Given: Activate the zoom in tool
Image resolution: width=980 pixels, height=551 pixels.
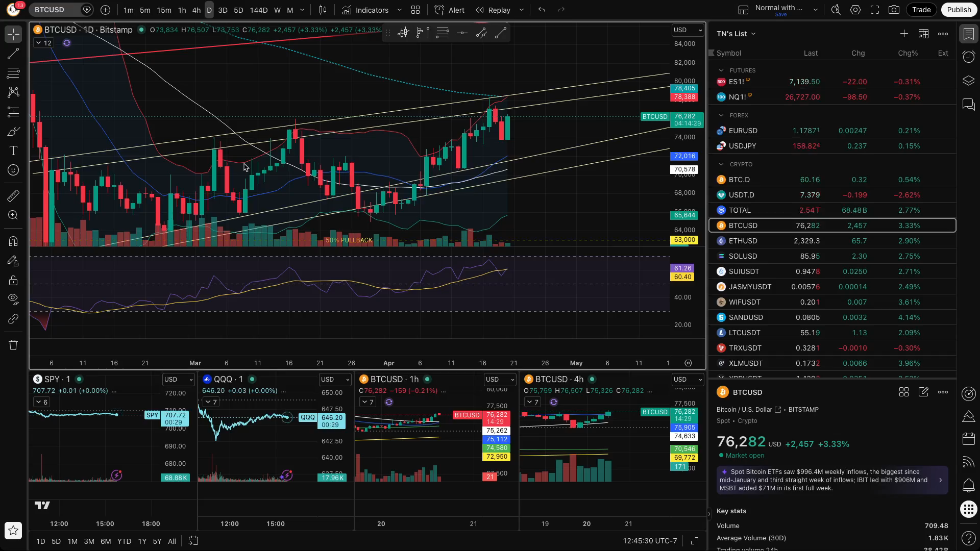Looking at the screenshot, I should tap(13, 215).
